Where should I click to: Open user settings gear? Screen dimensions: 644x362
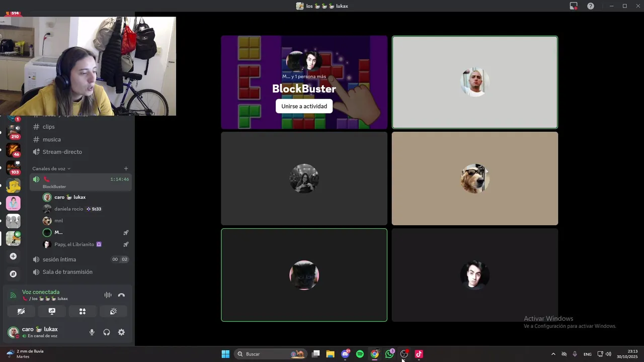click(x=121, y=332)
